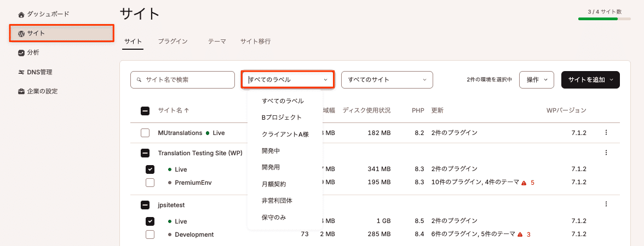
Task: Collapse the すべてのラベル dropdown
Action: tap(288, 80)
